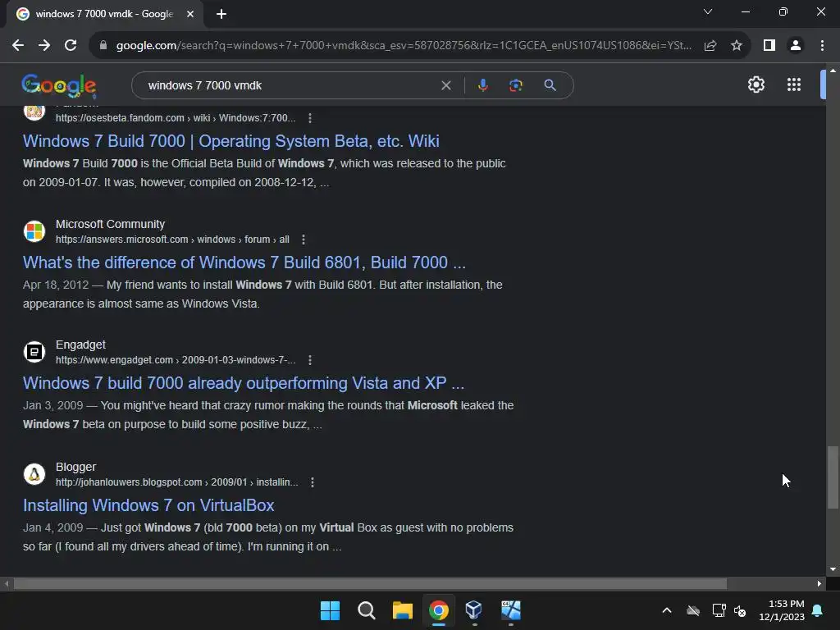Click the www.engadget.com URL breadcrumb
Screen dimensions: 840x630
coord(176,360)
